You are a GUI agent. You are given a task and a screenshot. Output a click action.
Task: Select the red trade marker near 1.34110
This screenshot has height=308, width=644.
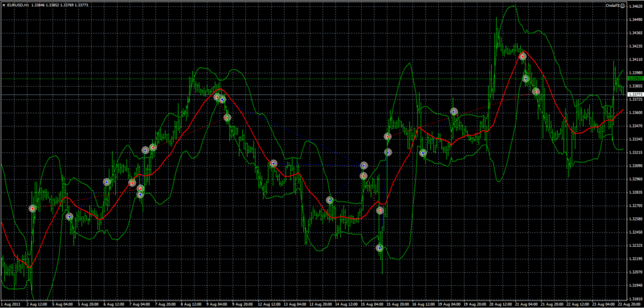(x=522, y=56)
